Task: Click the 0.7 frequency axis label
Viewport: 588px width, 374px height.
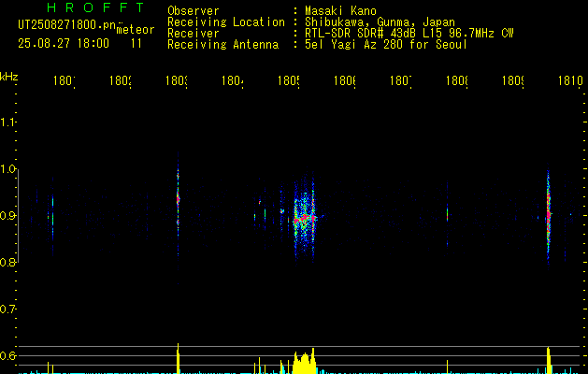Action: click(x=7, y=309)
